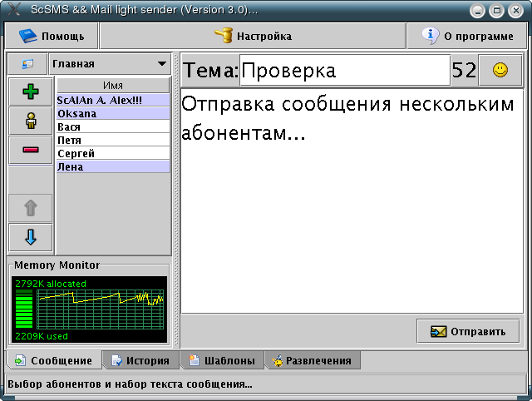Click the Тема subject input field

(342, 71)
